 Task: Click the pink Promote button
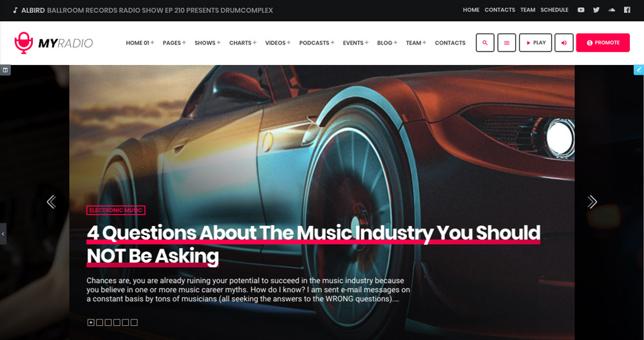pos(603,42)
